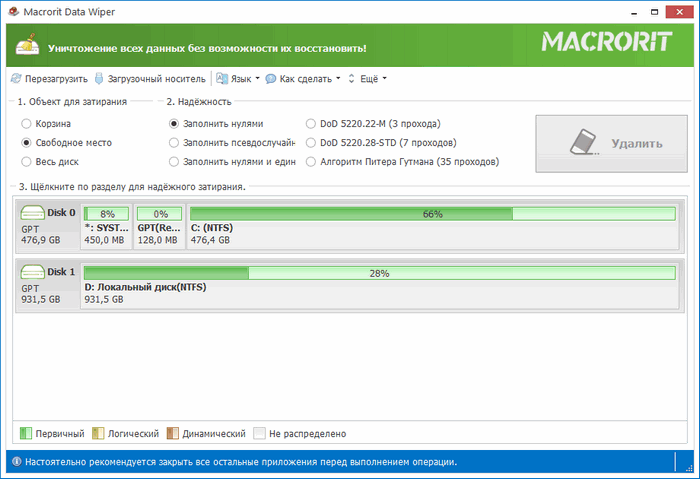Open the Ещё menu label
700x479 pixels.
point(369,79)
